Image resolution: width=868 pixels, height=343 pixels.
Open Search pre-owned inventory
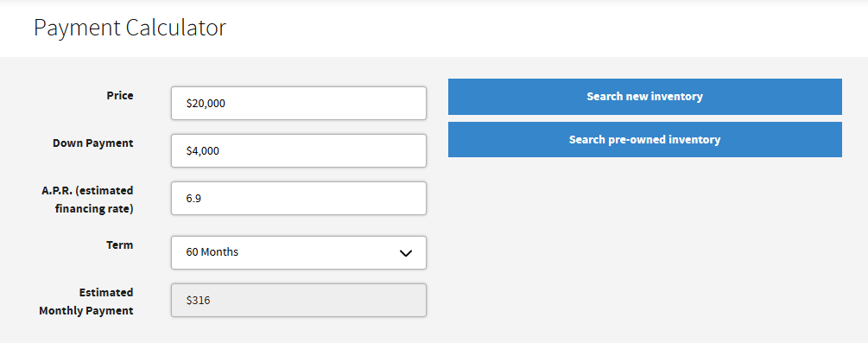(x=645, y=140)
